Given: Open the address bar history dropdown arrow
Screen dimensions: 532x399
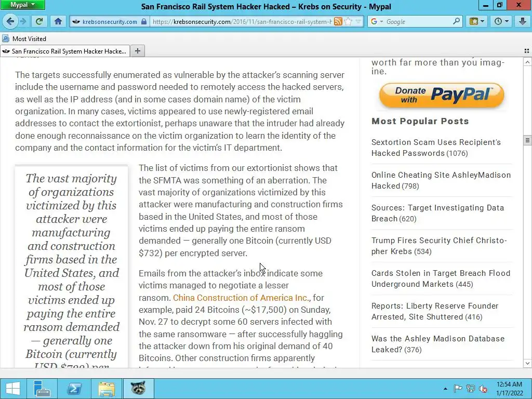Looking at the screenshot, I should click(x=358, y=22).
